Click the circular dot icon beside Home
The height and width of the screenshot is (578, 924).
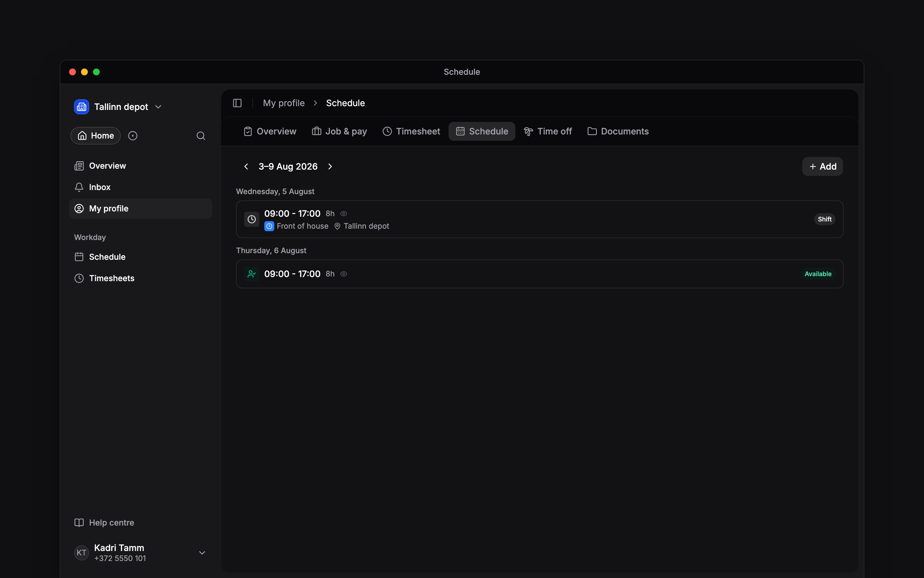point(132,136)
